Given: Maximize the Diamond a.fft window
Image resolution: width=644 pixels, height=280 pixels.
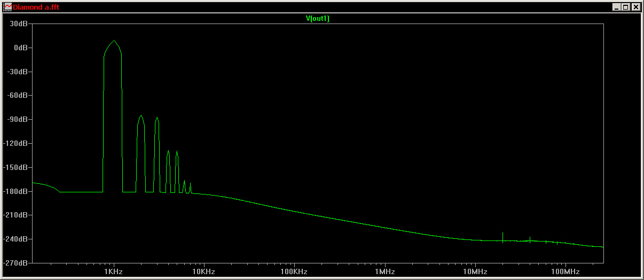Looking at the screenshot, I should pyautogui.click(x=626, y=7).
